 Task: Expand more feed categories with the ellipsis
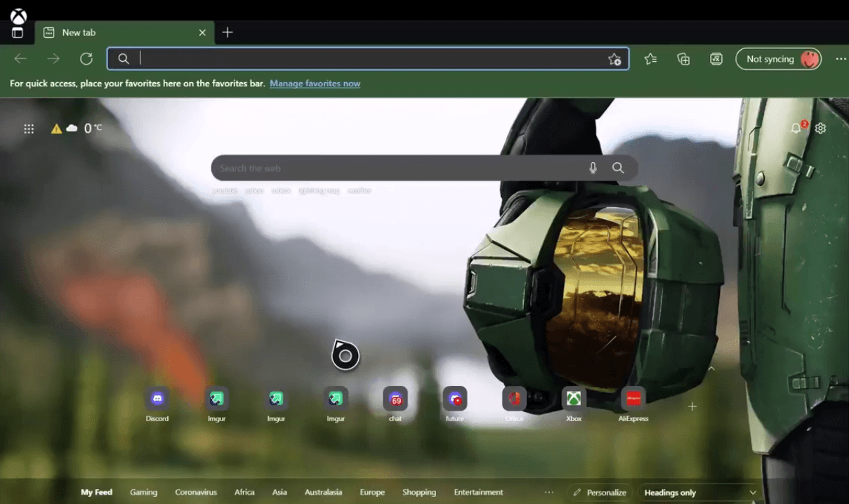coord(548,492)
